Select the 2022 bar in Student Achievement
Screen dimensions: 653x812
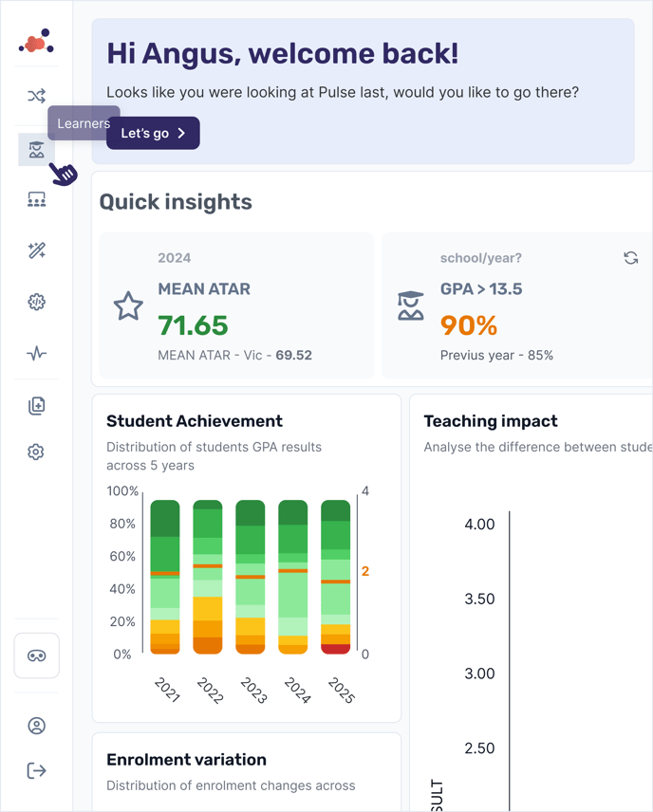(x=207, y=577)
